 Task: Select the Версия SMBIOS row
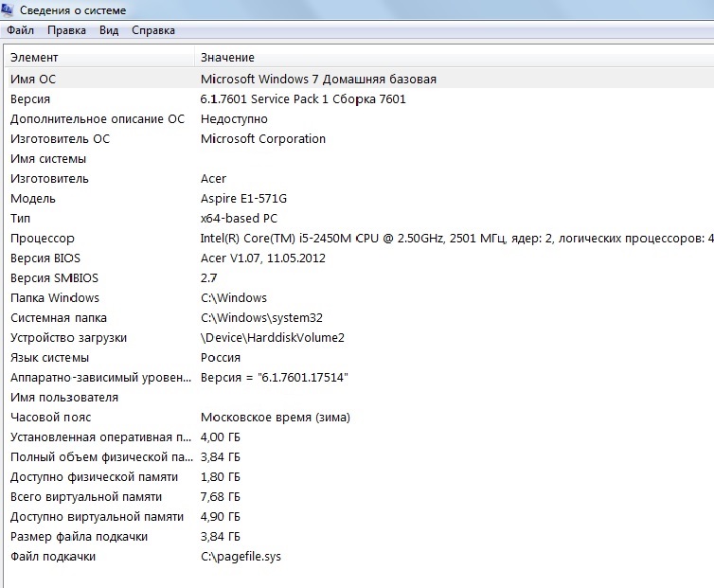pos(54,278)
